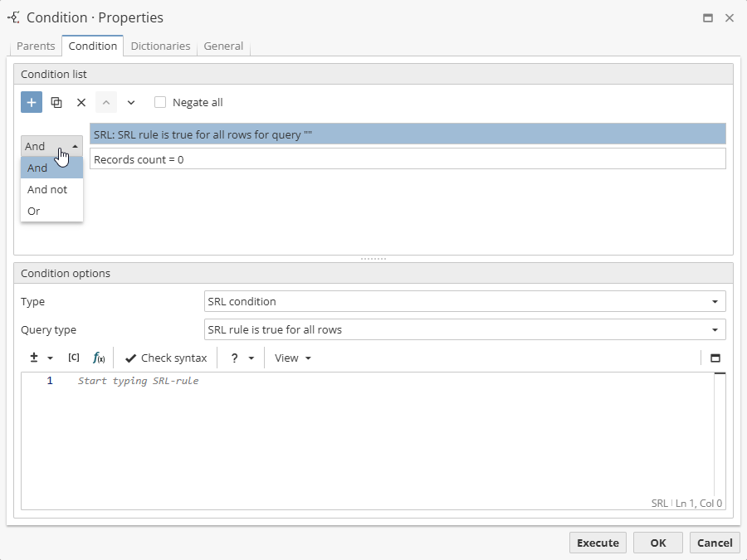Move the condition down with the down arrow
747x560 pixels.
[x=130, y=102]
